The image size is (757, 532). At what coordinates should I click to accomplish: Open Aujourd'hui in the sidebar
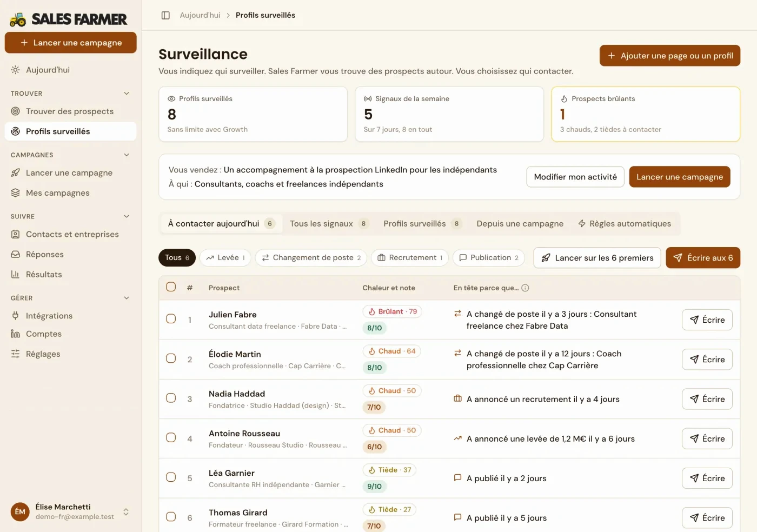pyautogui.click(x=70, y=70)
